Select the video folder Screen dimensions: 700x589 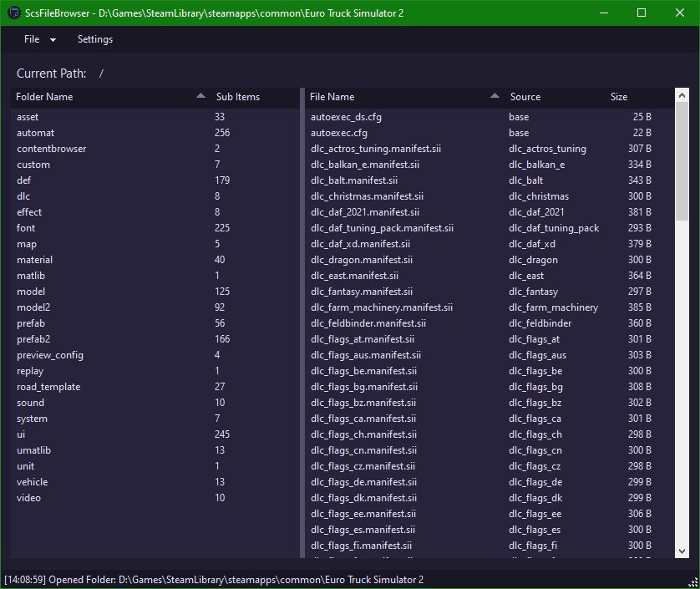pyautogui.click(x=155, y=498)
